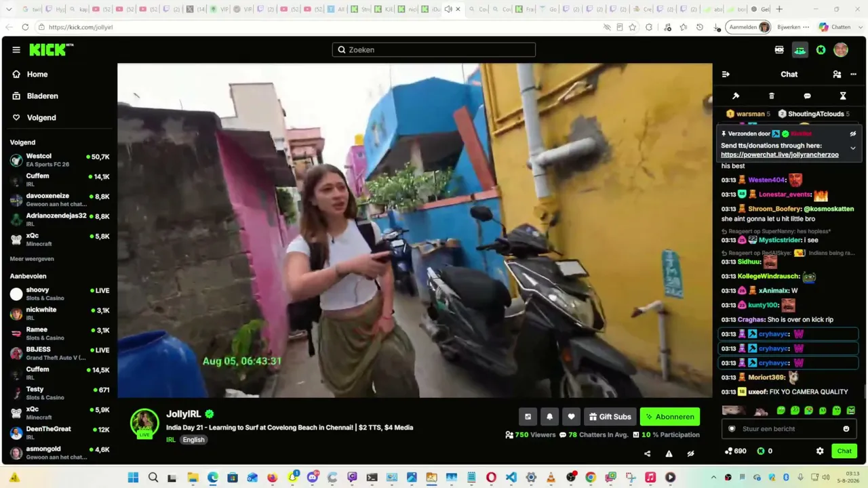Viewport: 868px width, 488px height.
Task: Click the green K icon in header
Action: click(821, 49)
